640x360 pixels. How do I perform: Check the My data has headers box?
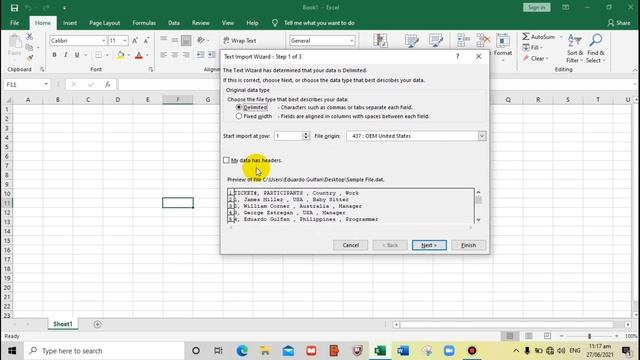coord(226,160)
